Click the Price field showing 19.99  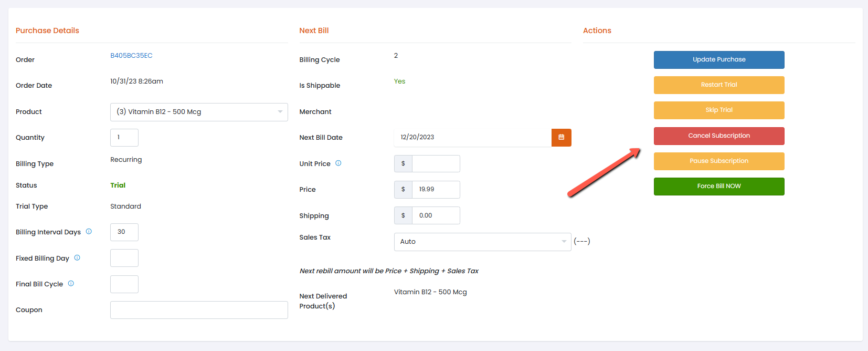coord(436,190)
